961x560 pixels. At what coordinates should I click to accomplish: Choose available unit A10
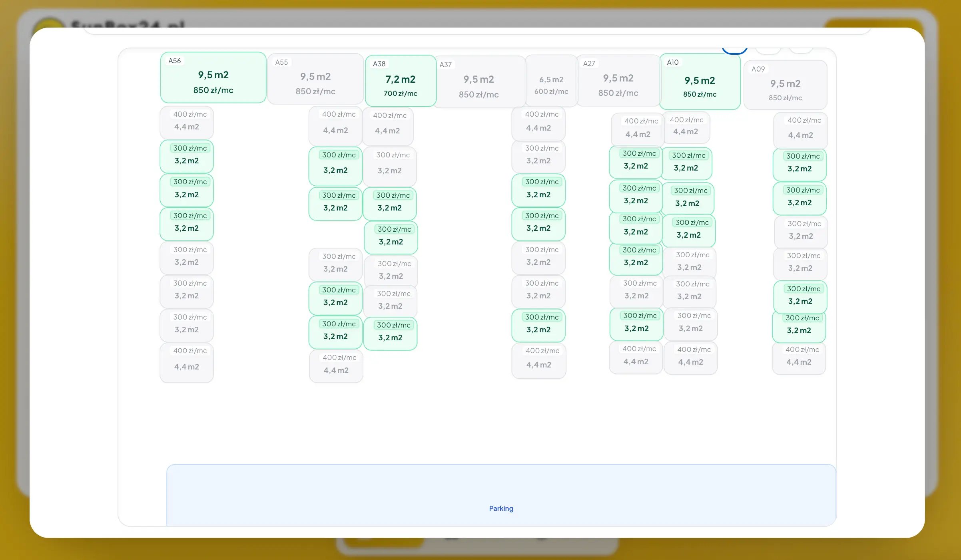pos(699,82)
